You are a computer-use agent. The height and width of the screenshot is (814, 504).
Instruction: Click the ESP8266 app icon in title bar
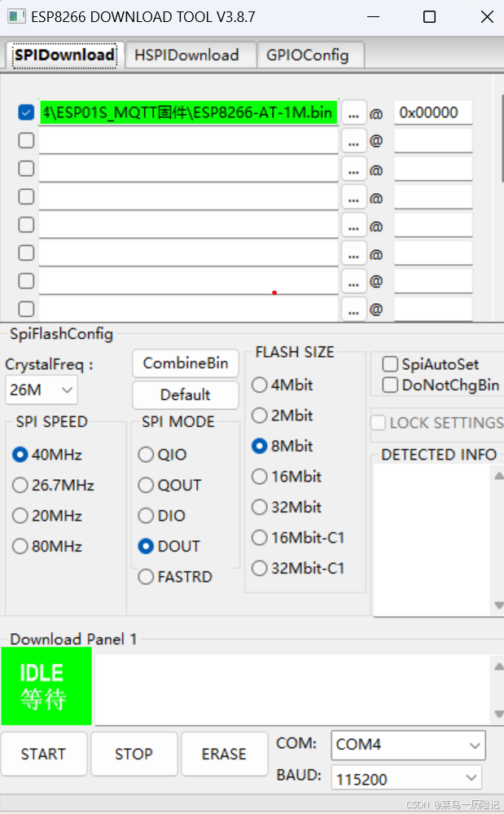[x=16, y=16]
